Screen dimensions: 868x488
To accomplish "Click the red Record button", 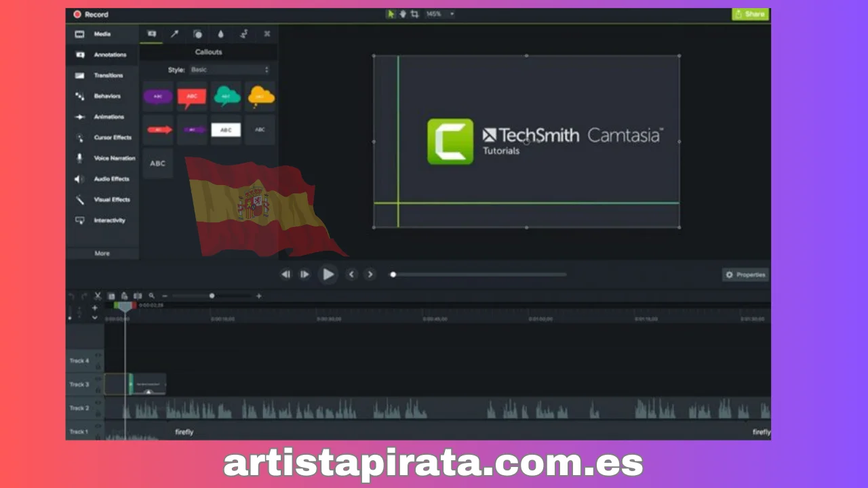I will click(91, 14).
